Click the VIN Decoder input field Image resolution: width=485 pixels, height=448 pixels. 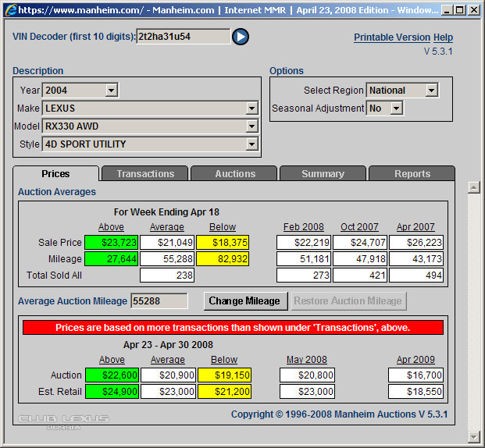tap(183, 37)
